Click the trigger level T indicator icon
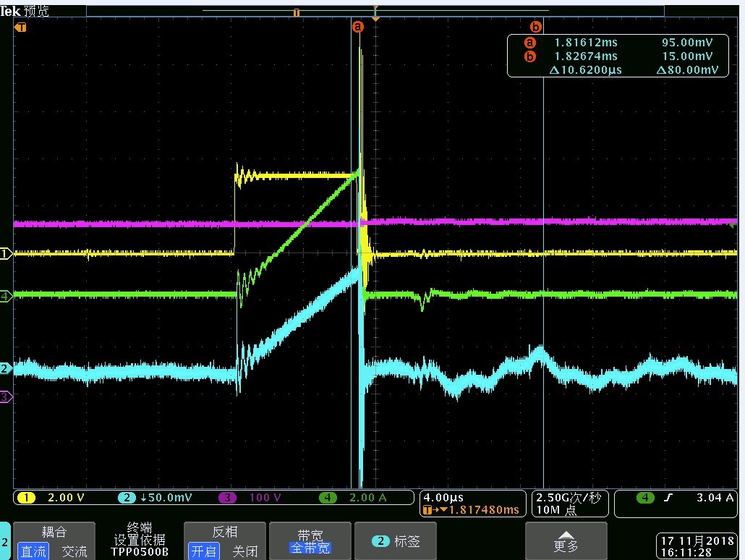This screenshot has height=560, width=745. 20,27
